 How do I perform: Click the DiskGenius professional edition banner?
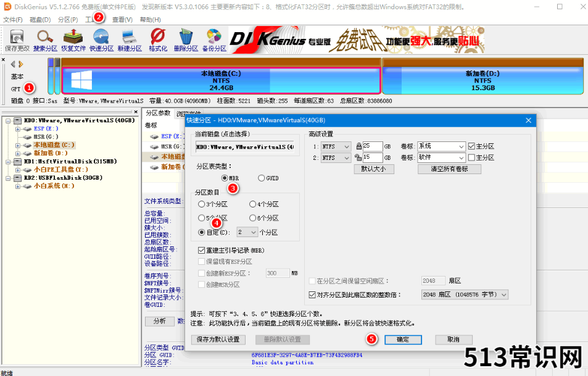(x=356, y=40)
